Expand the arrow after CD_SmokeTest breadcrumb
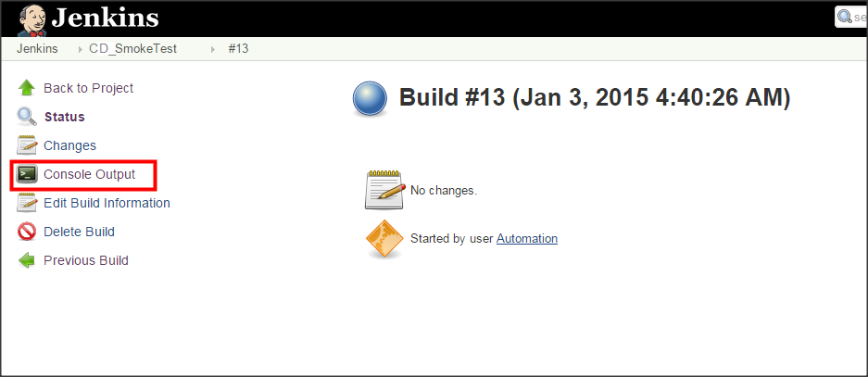Screen dimensions: 868x377 point(212,49)
